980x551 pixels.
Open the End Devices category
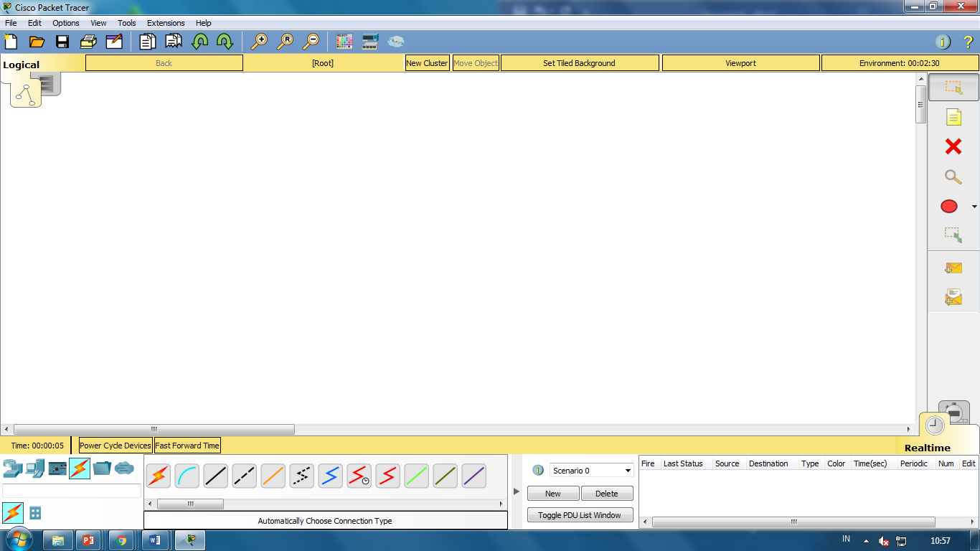pos(34,468)
